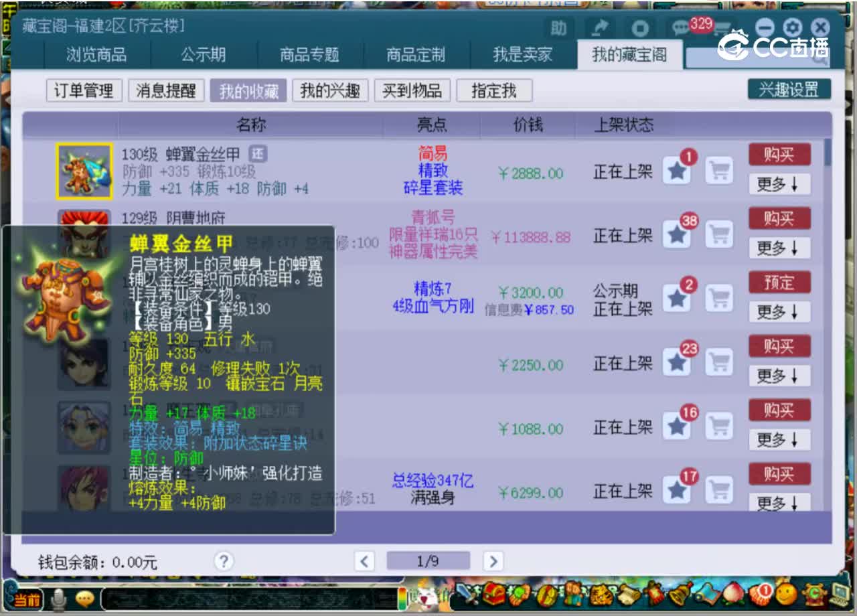This screenshot has width=857, height=616.
Task: Expand 更多 menu for the ¥3200.00 listing
Action: (779, 311)
